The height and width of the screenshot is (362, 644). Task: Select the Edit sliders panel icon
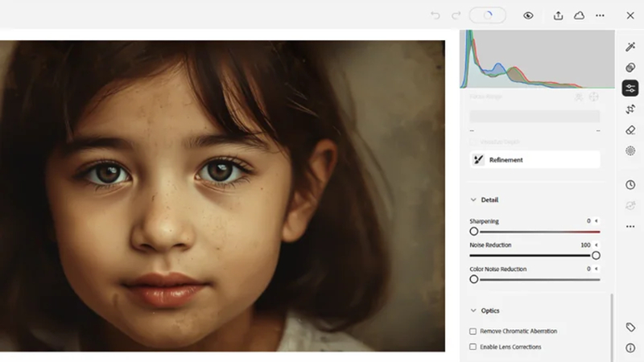point(630,88)
